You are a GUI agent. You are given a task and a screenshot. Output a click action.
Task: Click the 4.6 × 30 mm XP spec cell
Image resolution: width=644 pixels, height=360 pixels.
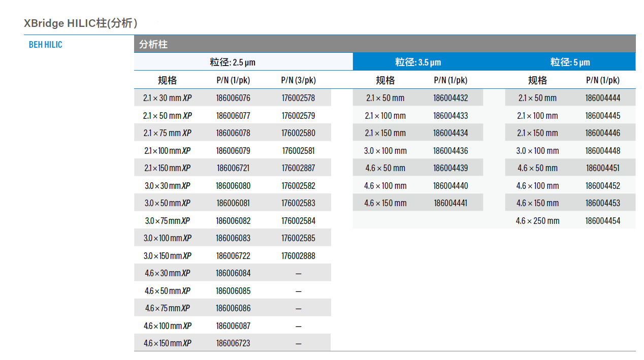coord(168,273)
